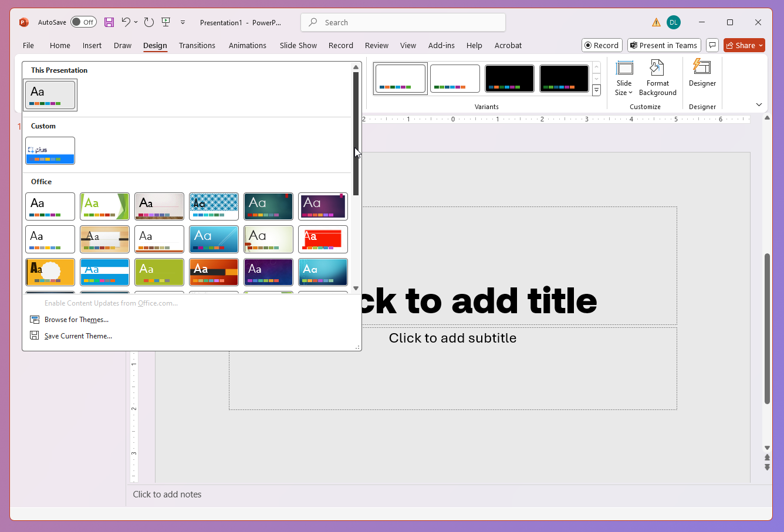This screenshot has width=784, height=532.
Task: Open Format Background pane
Action: point(657,78)
